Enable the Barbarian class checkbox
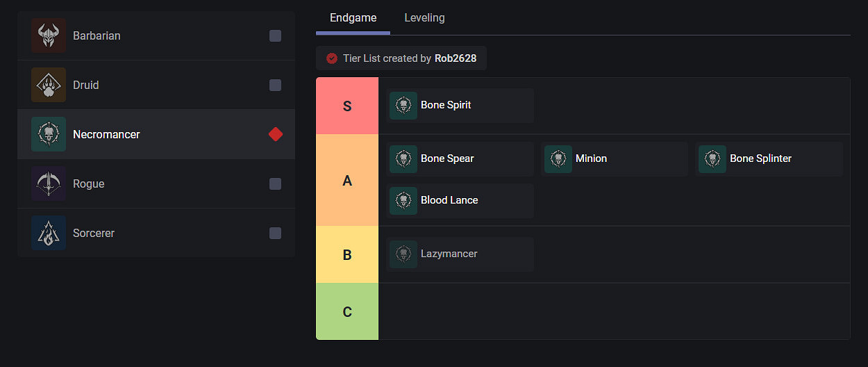Image resolution: width=868 pixels, height=367 pixels. pyautogui.click(x=276, y=35)
